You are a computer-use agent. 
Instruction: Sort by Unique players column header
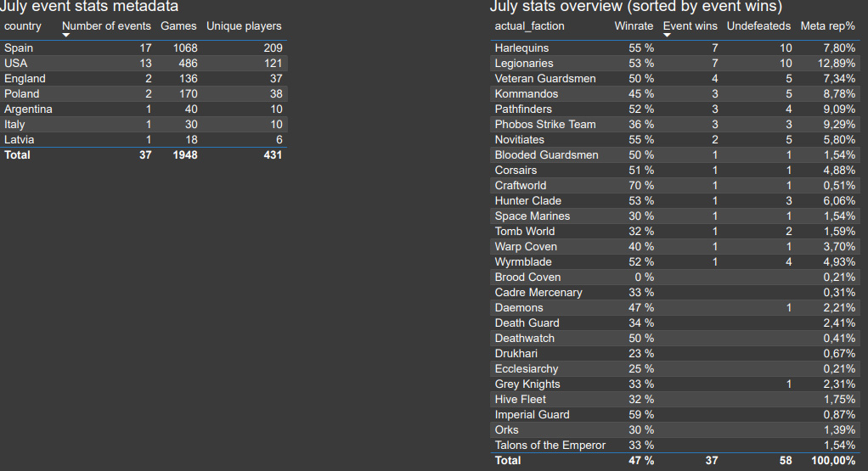point(244,26)
